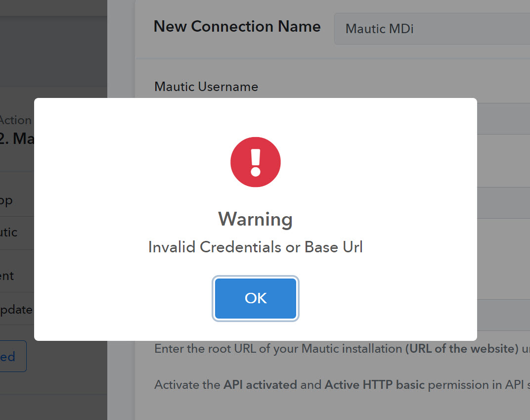
Task: Click the Mautic Username input field beside the dialog
Action: click(x=503, y=119)
